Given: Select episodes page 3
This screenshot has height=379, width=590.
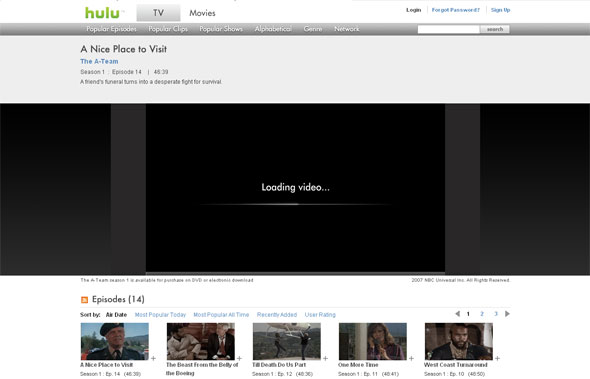Looking at the screenshot, I should click(496, 314).
